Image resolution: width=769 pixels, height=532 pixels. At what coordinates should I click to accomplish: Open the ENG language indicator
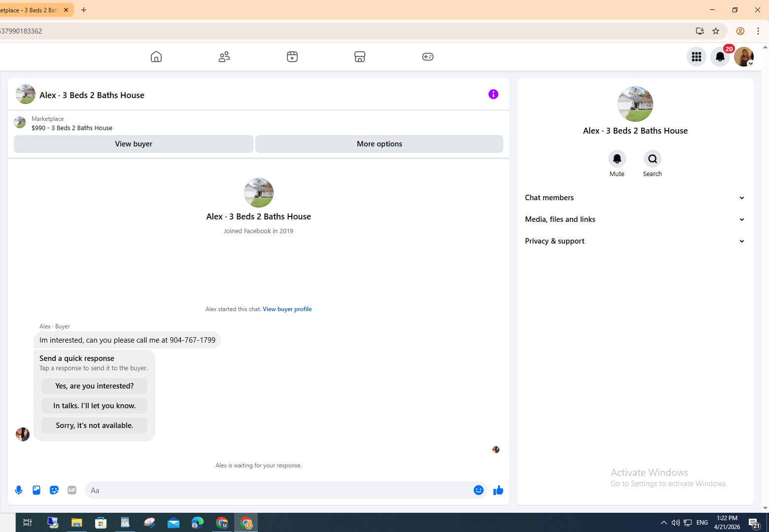[x=702, y=523]
